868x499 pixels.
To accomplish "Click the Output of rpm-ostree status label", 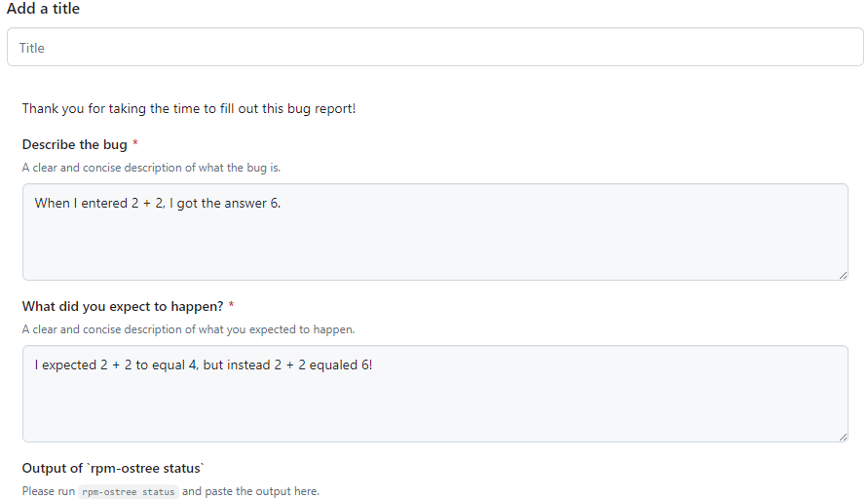I will (113, 468).
